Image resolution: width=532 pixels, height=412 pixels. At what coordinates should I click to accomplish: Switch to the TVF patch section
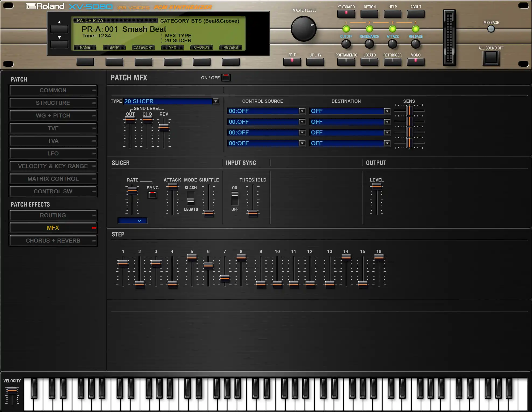pos(53,128)
